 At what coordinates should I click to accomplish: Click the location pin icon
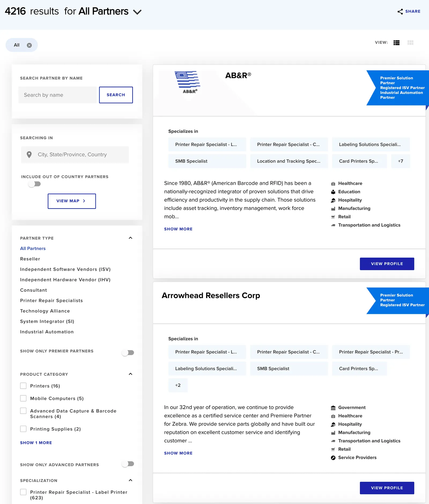(29, 154)
